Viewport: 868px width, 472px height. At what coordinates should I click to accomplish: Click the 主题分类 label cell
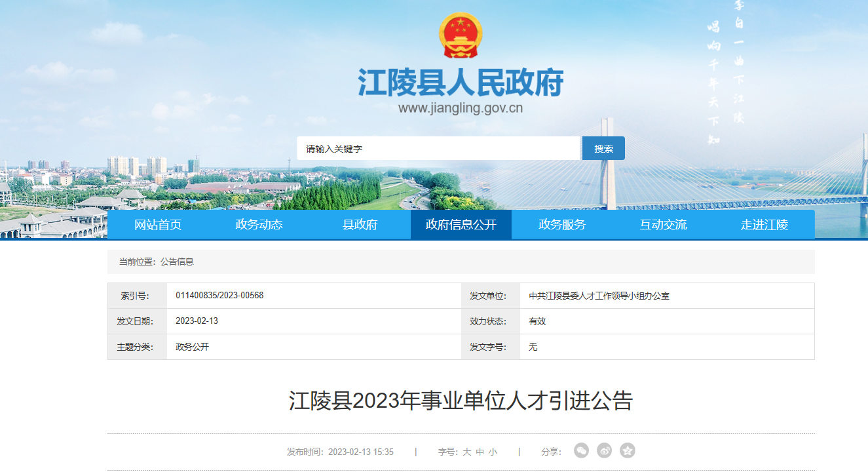(137, 347)
